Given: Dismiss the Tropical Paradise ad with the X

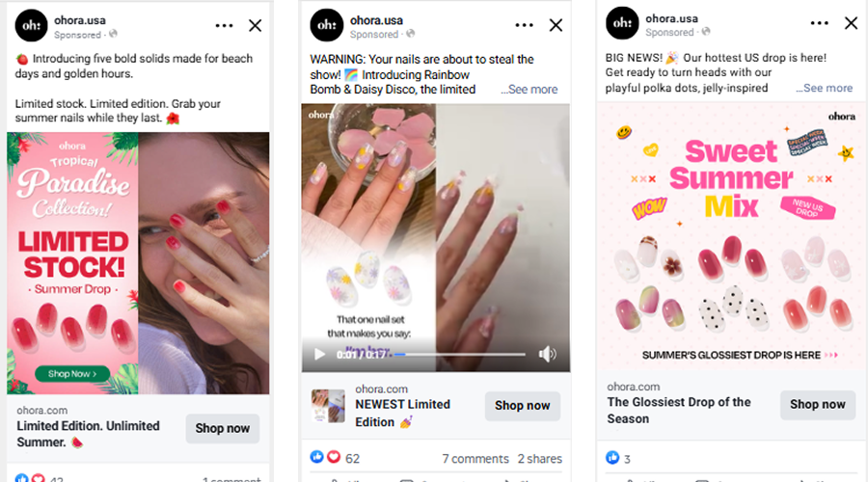Looking at the screenshot, I should click(x=255, y=26).
